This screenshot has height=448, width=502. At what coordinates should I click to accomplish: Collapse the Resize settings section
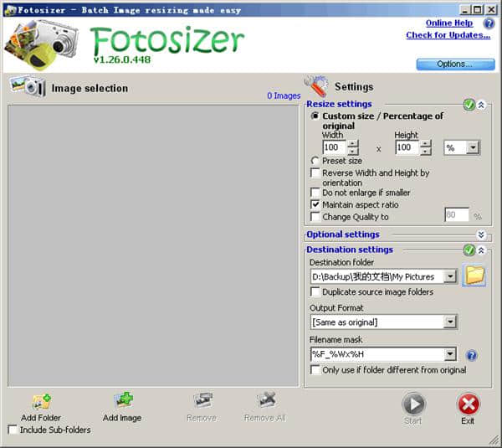[481, 105]
